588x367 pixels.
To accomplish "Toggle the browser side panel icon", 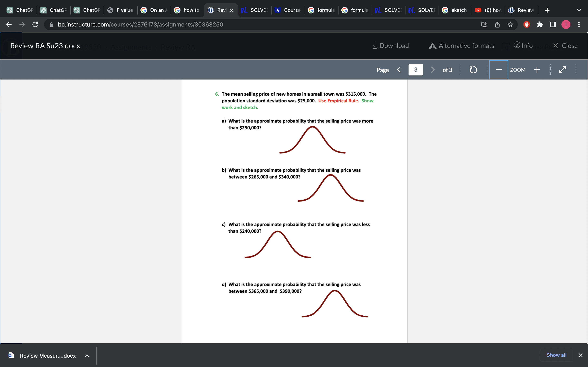I will (553, 24).
